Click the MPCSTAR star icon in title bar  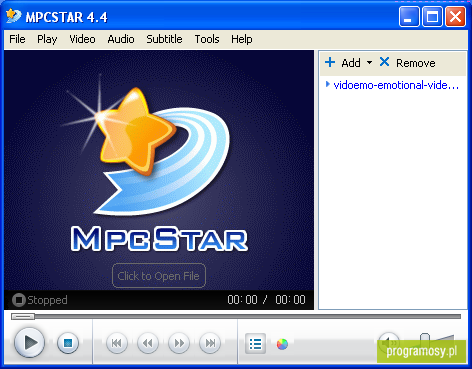coord(14,16)
